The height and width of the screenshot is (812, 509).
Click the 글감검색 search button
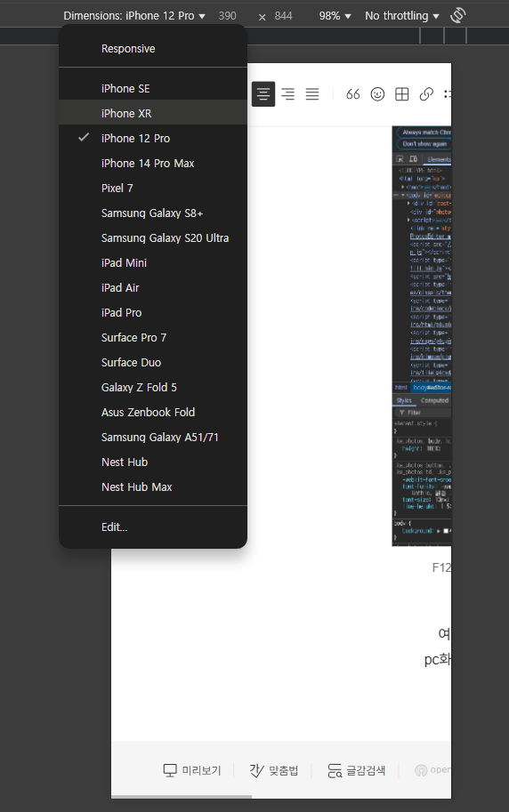click(356, 770)
